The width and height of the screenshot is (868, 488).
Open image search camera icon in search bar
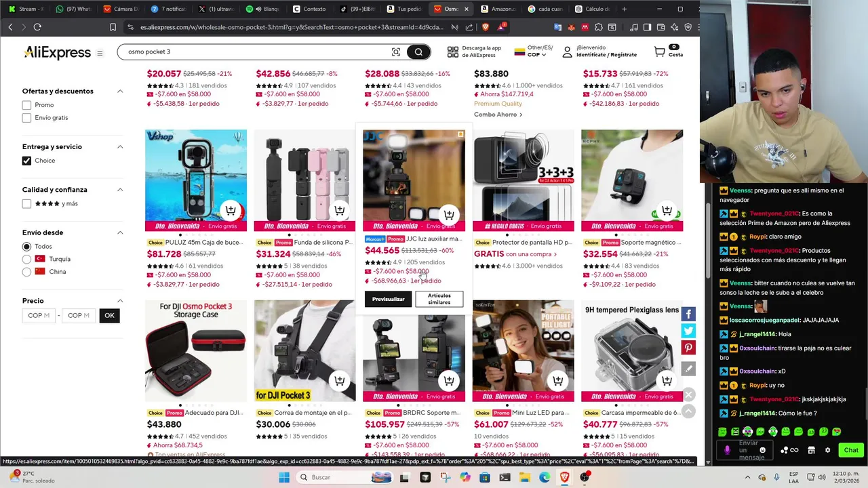(396, 52)
